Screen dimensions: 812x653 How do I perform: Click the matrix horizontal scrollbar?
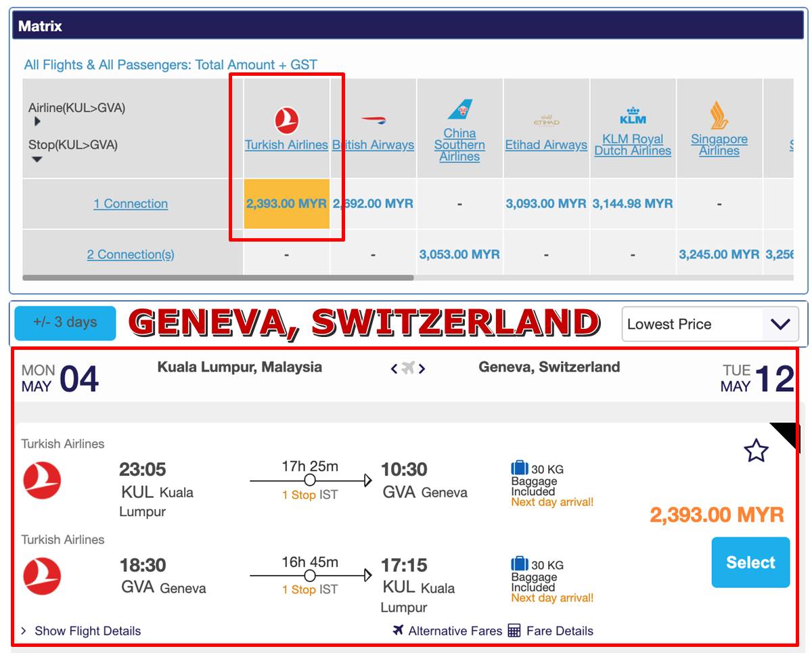coord(218,277)
